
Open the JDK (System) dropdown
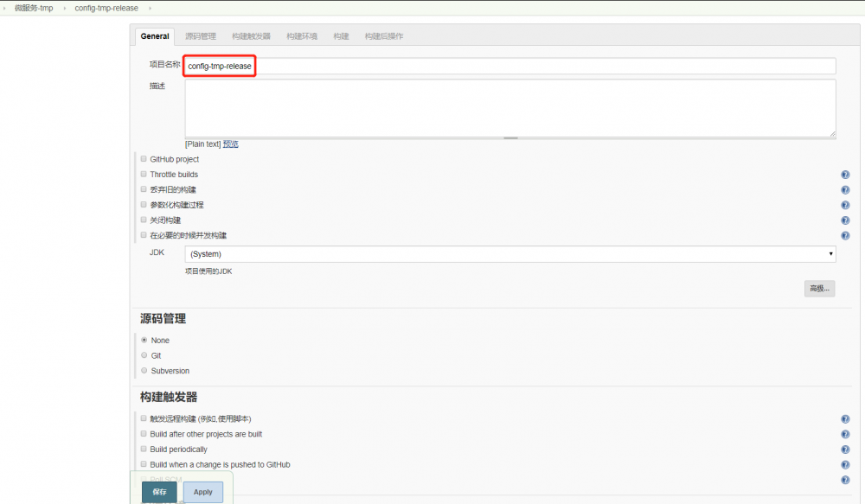pyautogui.click(x=510, y=254)
